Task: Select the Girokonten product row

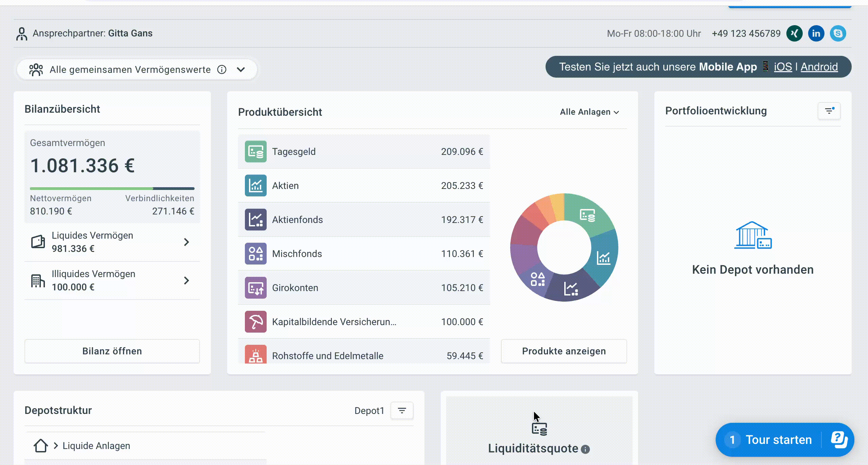Action: 364,288
